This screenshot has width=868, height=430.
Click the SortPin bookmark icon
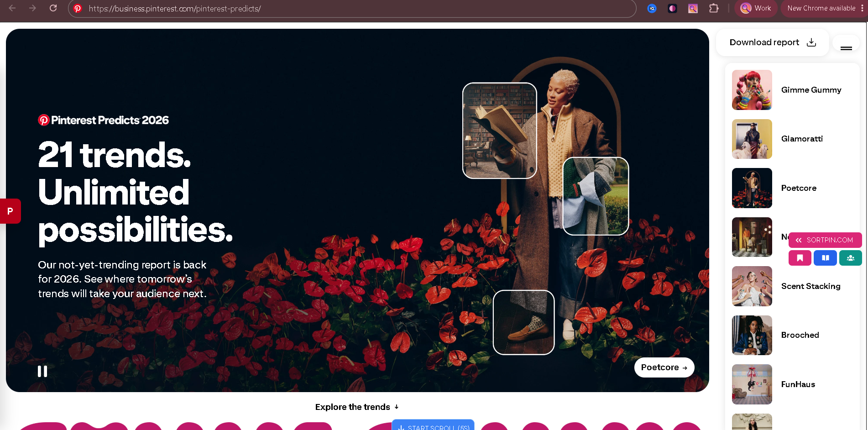click(800, 258)
